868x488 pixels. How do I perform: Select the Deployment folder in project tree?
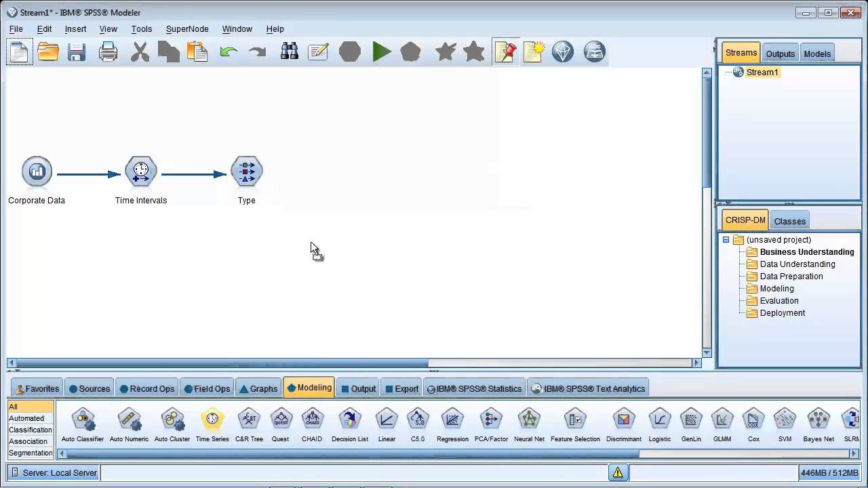pos(776,313)
